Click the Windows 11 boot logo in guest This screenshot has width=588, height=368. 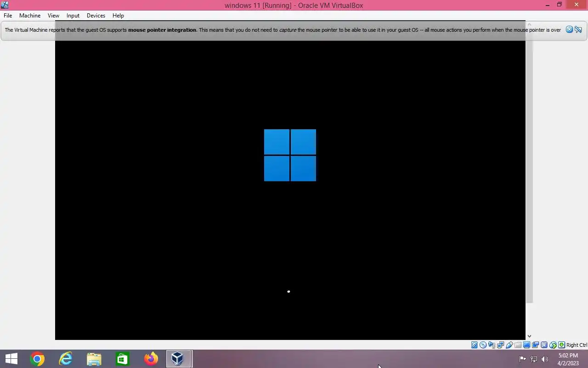(290, 155)
